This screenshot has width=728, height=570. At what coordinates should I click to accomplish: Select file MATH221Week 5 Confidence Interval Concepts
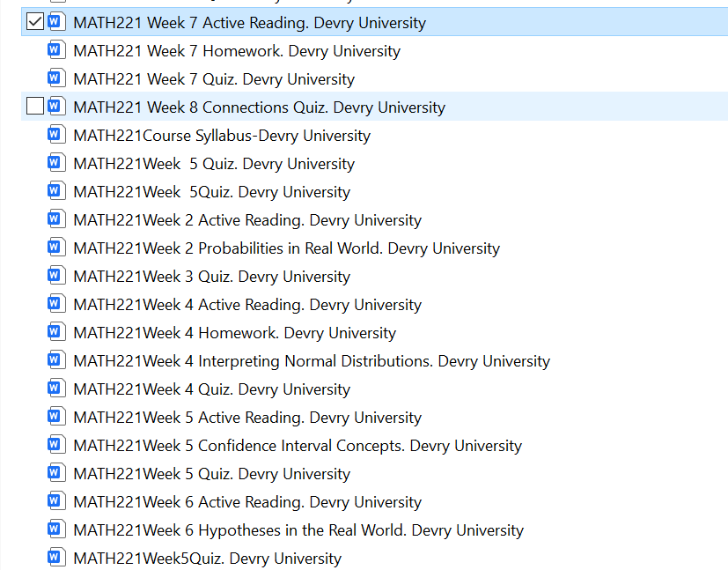[298, 446]
